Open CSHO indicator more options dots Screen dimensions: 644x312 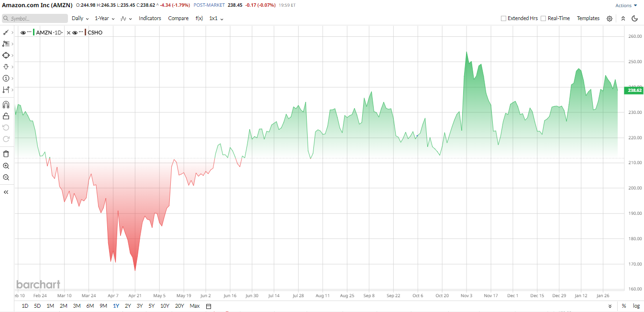81,32
